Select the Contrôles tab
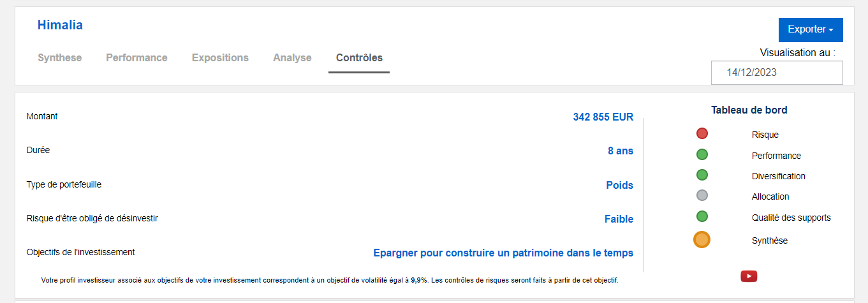This screenshot has width=868, height=303. point(359,57)
